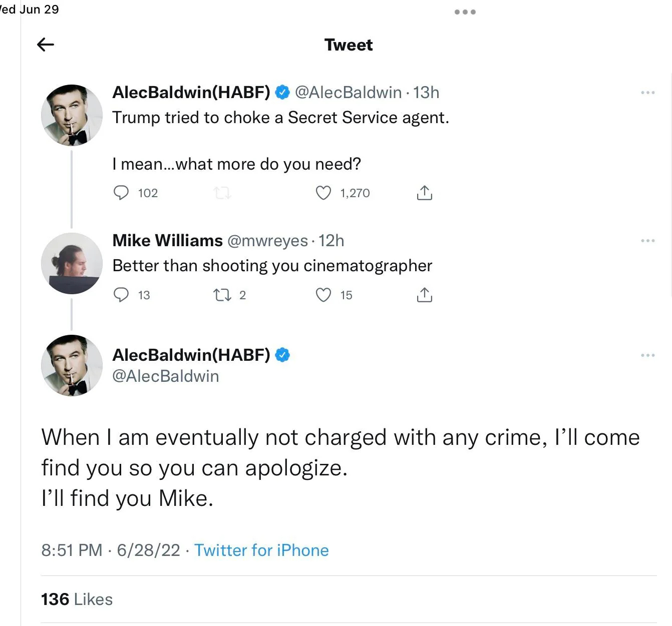This screenshot has width=672, height=626.
Task: Retweet Mike Williams' reply
Action: pos(222,295)
